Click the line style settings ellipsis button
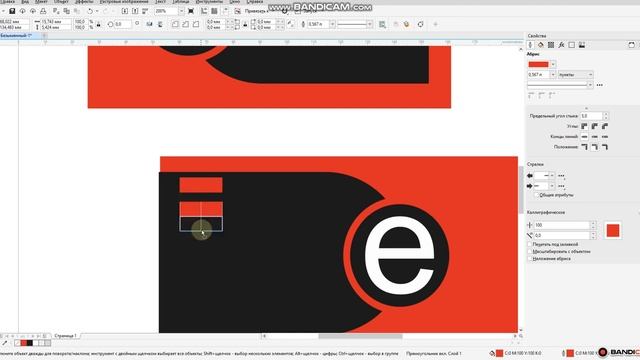640x360 pixels. [600, 85]
